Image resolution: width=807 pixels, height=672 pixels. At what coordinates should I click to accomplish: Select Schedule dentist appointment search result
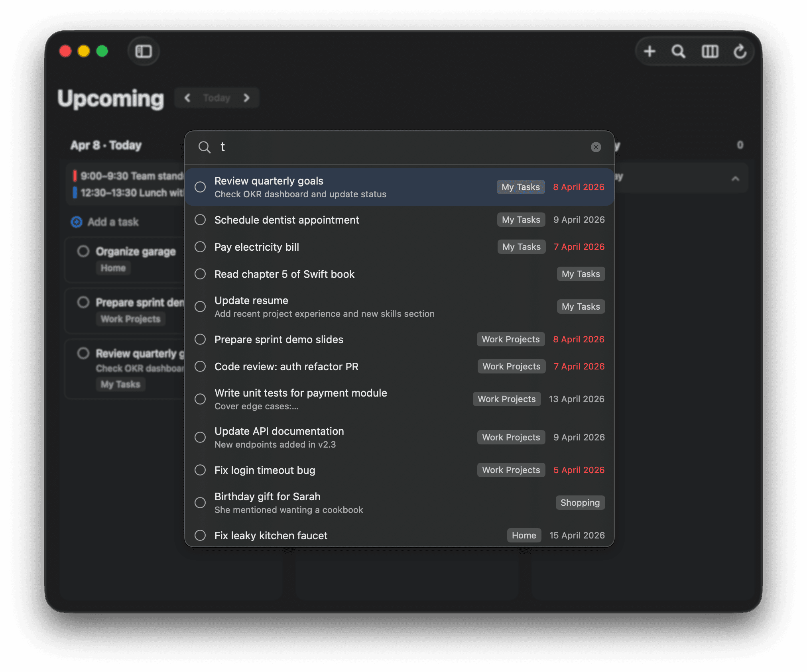point(287,220)
